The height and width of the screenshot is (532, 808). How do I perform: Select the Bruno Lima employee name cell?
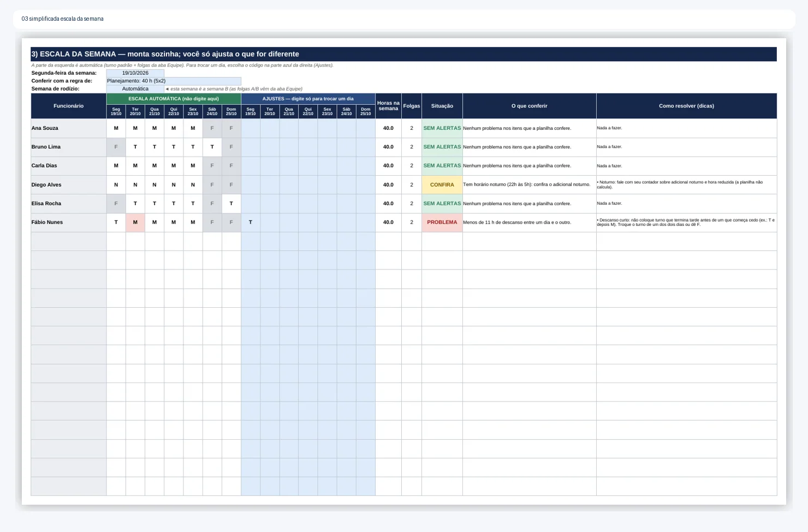pyautogui.click(x=69, y=147)
